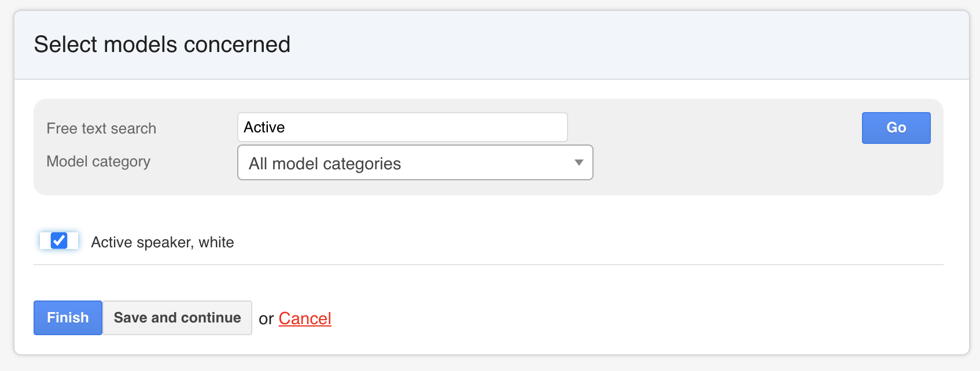Click the 'Model category' label

98,161
